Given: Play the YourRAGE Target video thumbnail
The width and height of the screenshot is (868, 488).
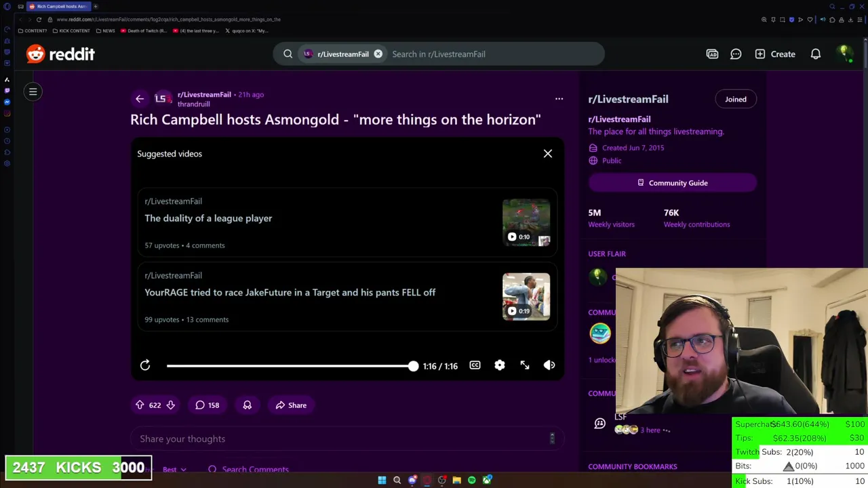Looking at the screenshot, I should 526,296.
